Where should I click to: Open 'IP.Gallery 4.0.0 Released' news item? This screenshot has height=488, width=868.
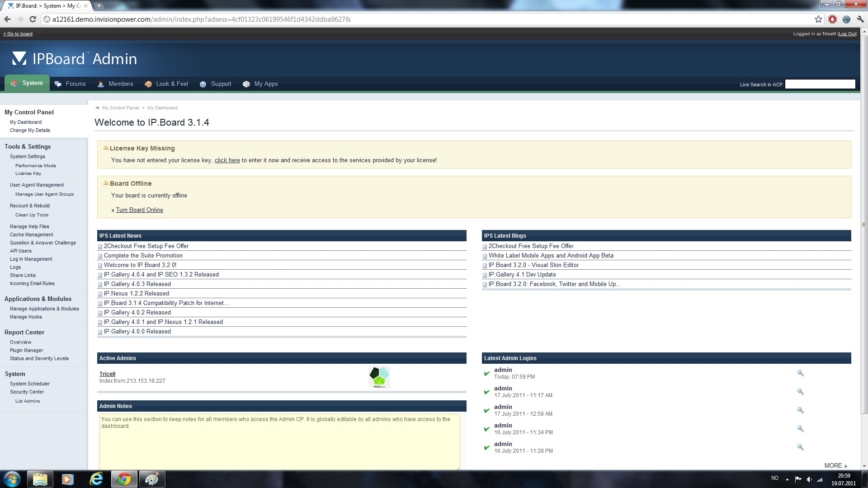click(137, 332)
